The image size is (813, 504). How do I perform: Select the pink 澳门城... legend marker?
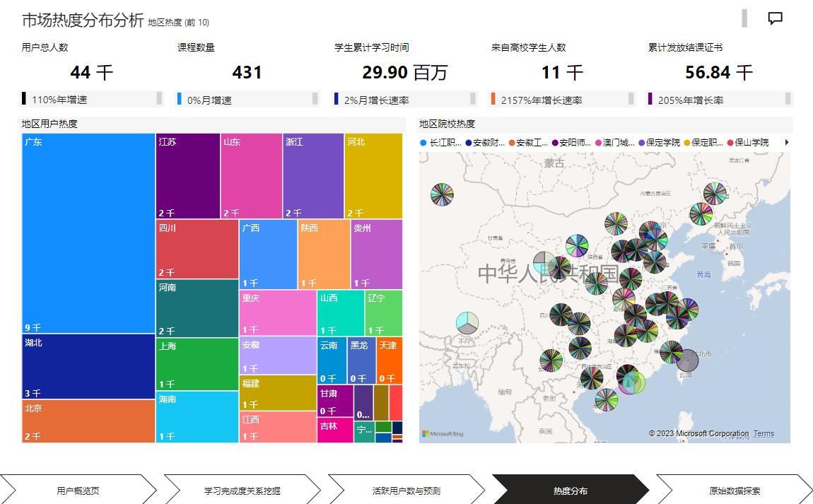tap(598, 143)
